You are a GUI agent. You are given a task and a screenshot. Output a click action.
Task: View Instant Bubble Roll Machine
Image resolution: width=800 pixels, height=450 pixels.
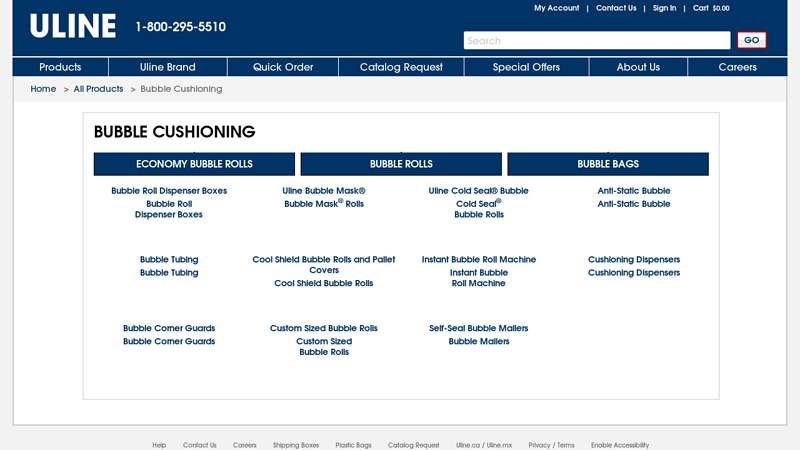(x=479, y=260)
